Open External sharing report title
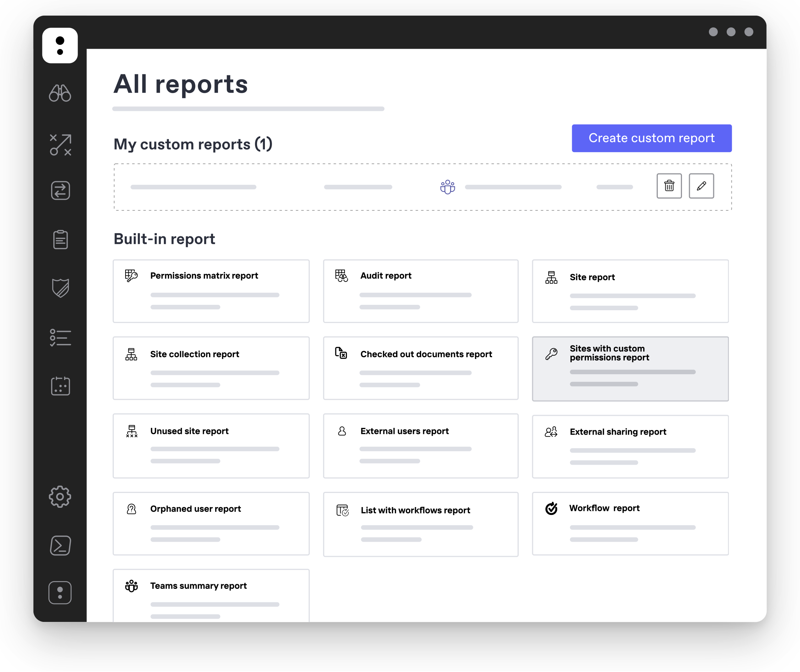 pyautogui.click(x=618, y=432)
